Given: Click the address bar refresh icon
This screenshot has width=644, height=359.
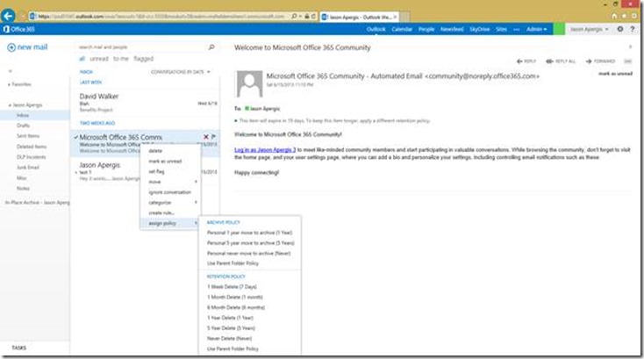Looking at the screenshot, I should pos(313,17).
